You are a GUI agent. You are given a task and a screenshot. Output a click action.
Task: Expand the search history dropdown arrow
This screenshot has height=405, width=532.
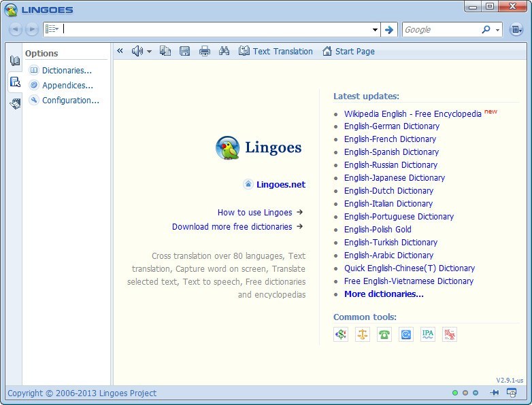[x=375, y=30]
